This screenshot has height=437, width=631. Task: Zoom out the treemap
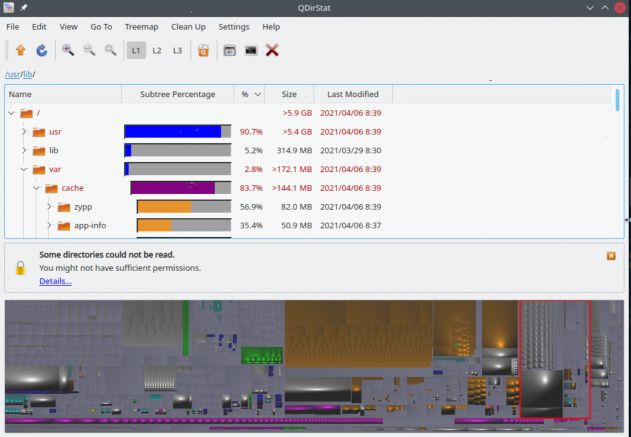pyautogui.click(x=89, y=50)
